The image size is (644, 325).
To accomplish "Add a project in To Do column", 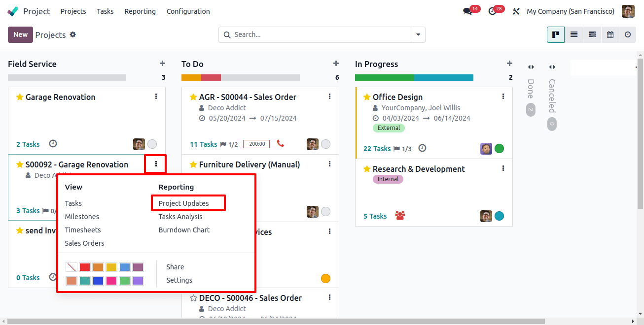I will click(x=336, y=64).
